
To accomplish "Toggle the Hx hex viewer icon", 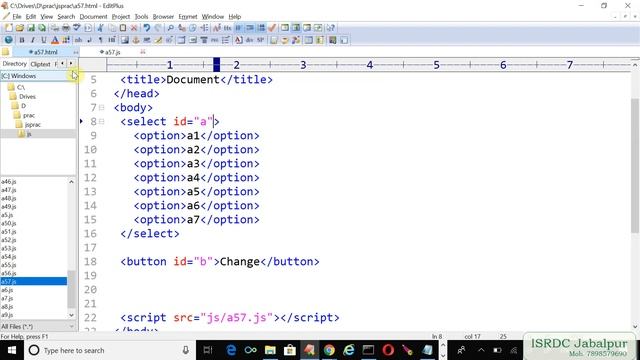I will click(227, 28).
